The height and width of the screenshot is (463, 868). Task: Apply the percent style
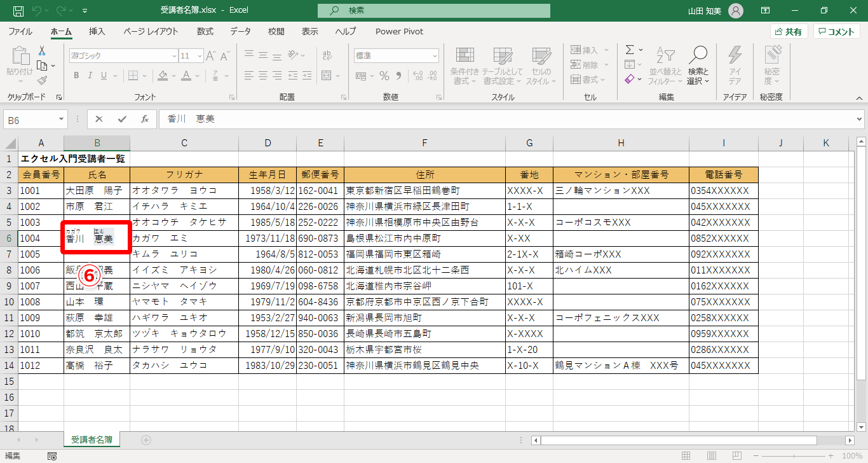[x=384, y=76]
